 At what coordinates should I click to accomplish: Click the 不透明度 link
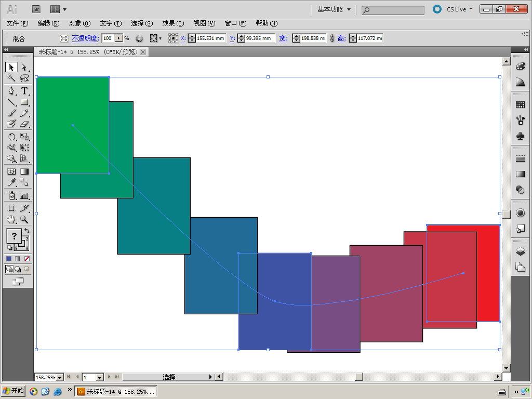point(85,38)
